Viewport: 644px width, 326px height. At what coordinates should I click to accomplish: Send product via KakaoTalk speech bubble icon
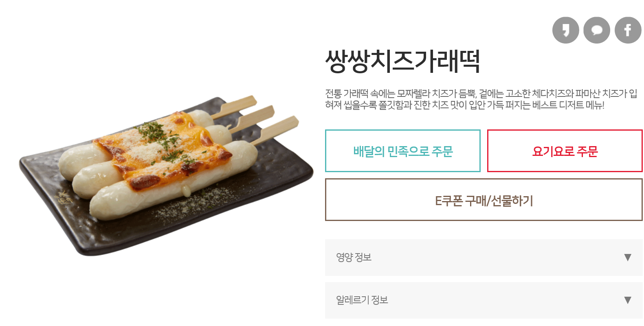click(x=596, y=29)
